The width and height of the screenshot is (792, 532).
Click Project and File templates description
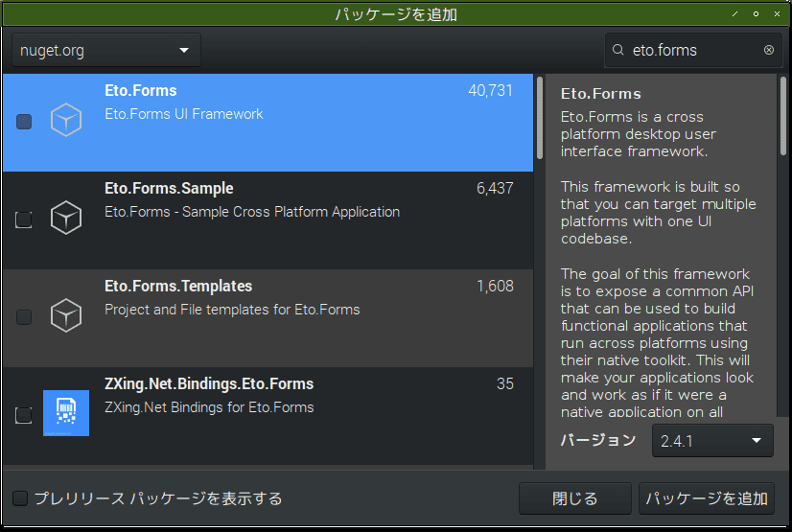click(x=232, y=310)
